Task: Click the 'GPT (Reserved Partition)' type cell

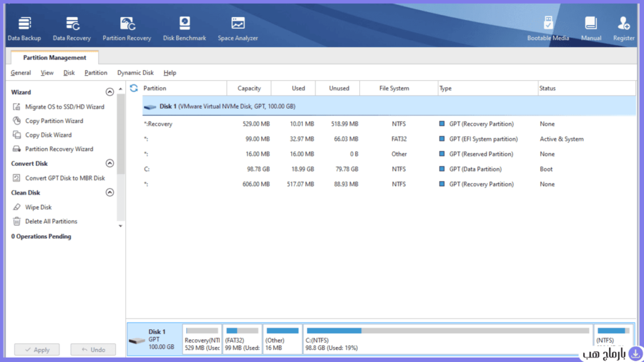Action: pyautogui.click(x=481, y=154)
